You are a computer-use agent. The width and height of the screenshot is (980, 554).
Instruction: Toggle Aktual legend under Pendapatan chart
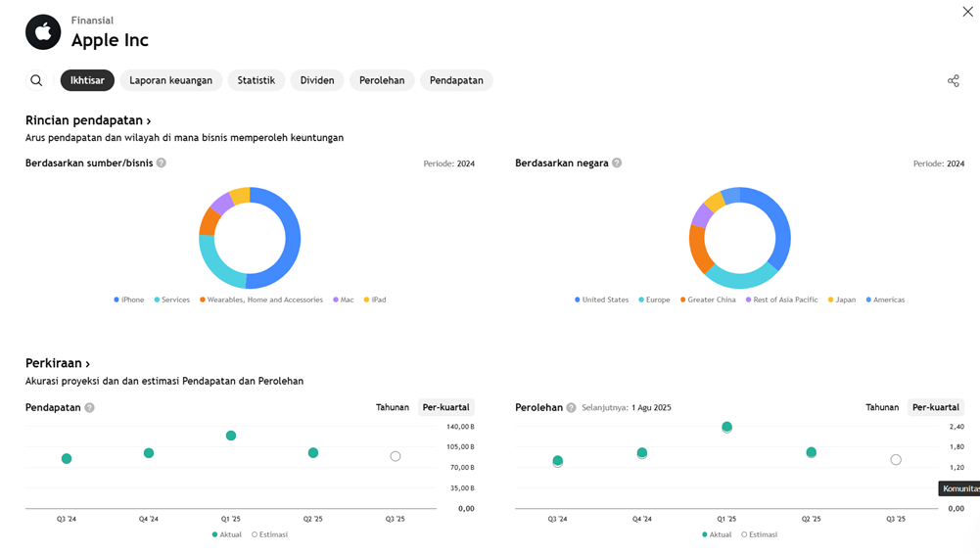click(x=227, y=534)
